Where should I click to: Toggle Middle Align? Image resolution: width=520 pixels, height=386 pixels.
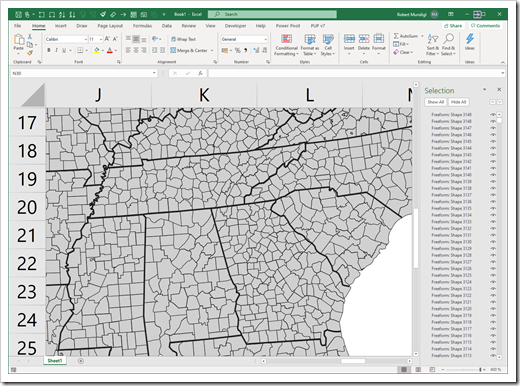pyautogui.click(x=136, y=39)
